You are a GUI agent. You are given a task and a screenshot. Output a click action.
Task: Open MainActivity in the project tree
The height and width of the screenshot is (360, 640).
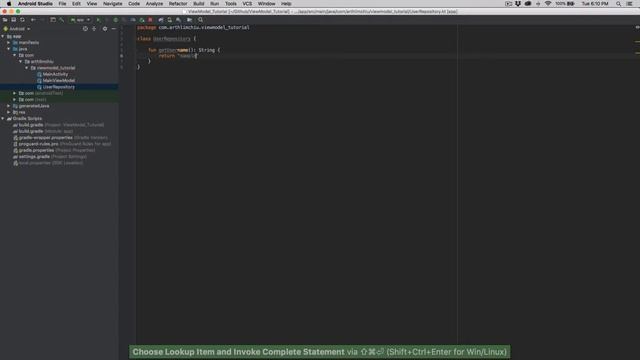click(x=55, y=74)
